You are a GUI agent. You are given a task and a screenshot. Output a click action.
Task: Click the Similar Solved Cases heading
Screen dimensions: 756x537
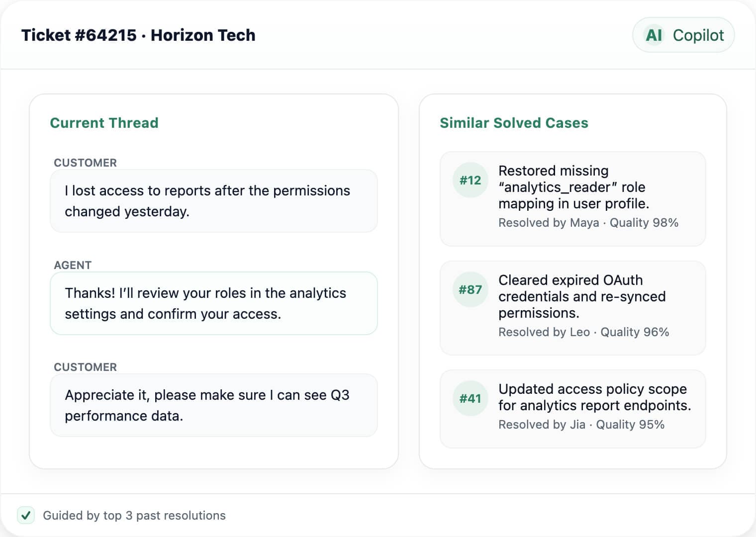point(514,123)
